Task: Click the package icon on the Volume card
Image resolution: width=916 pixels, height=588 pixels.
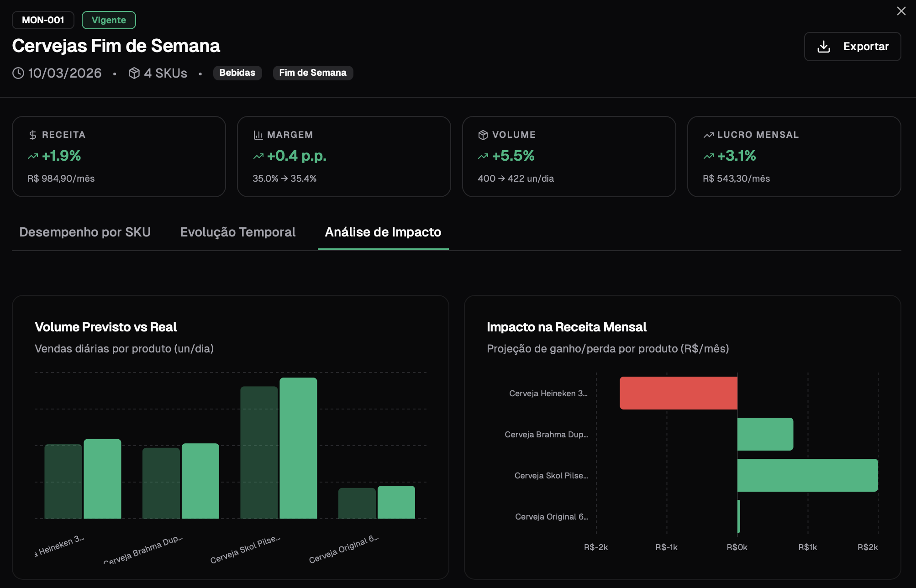Action: (x=483, y=134)
